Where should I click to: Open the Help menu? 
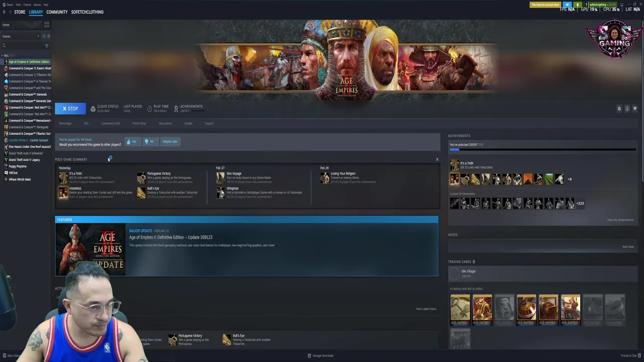pyautogui.click(x=46, y=5)
